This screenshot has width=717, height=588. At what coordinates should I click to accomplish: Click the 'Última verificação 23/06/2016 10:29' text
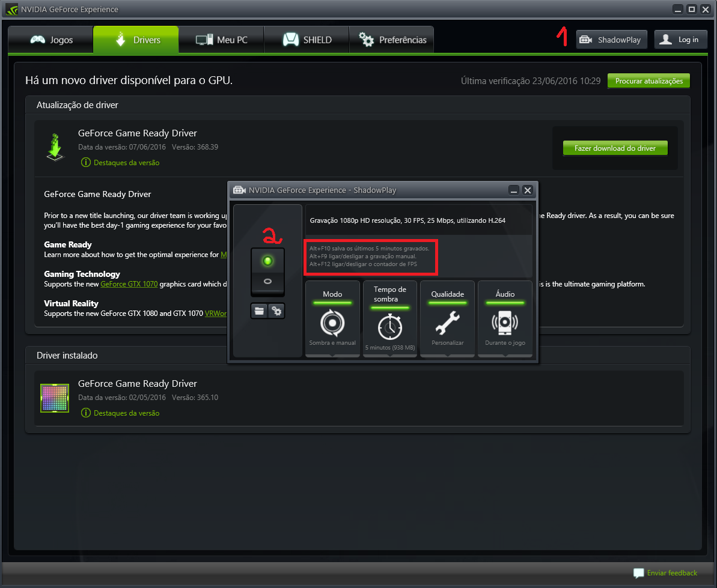point(531,81)
